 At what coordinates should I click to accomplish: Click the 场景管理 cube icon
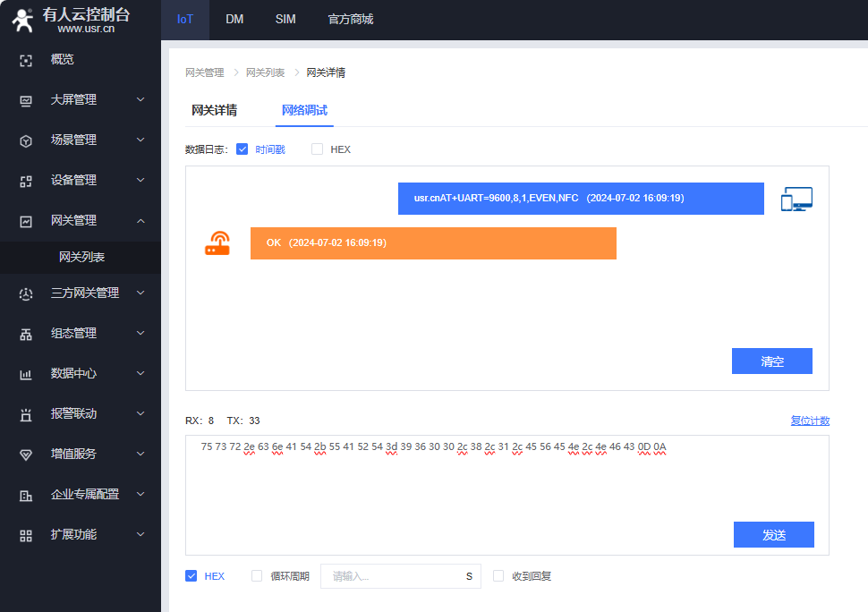(26, 140)
